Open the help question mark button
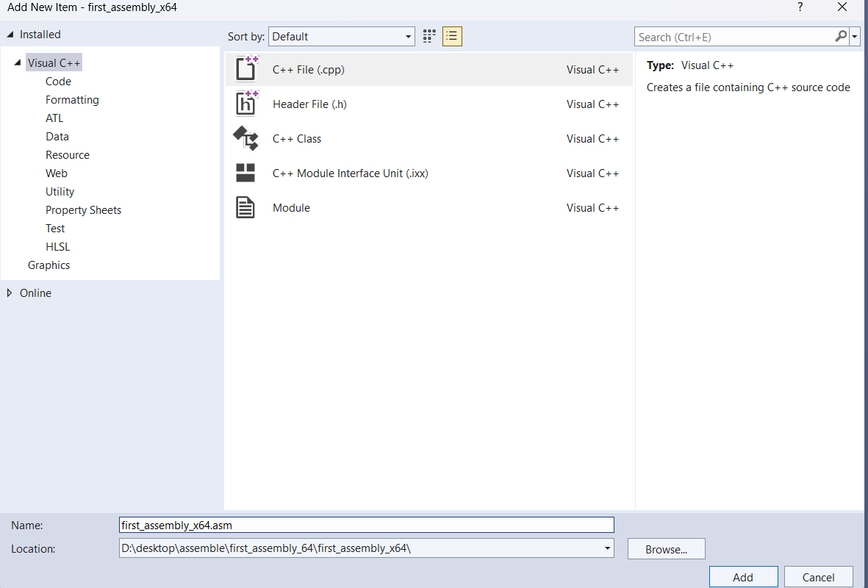868x588 pixels. tap(800, 7)
